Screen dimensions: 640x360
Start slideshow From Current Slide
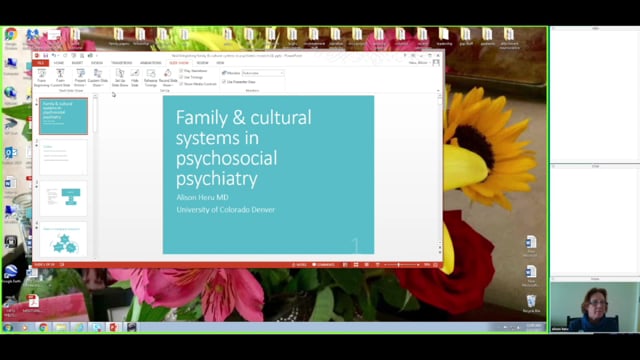[x=60, y=78]
